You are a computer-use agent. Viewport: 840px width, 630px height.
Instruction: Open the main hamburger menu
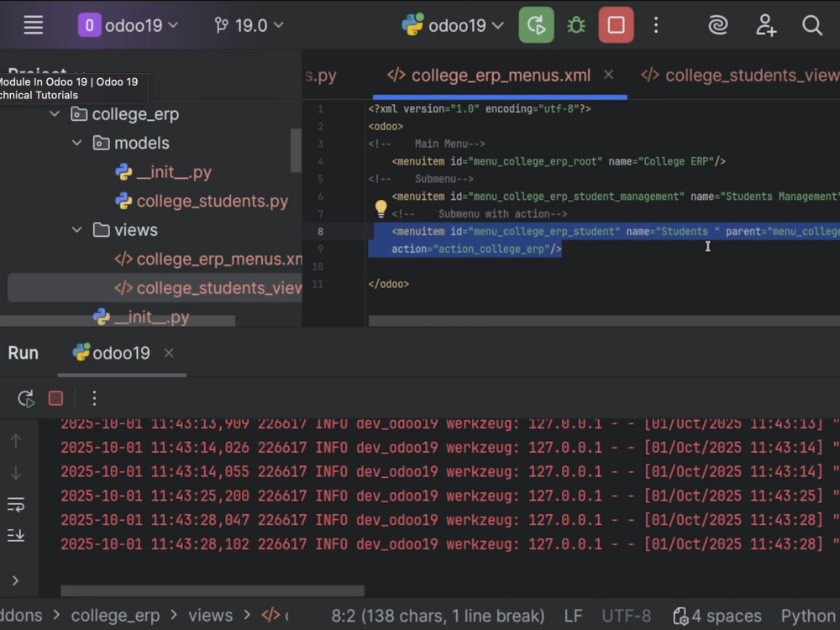tap(34, 25)
